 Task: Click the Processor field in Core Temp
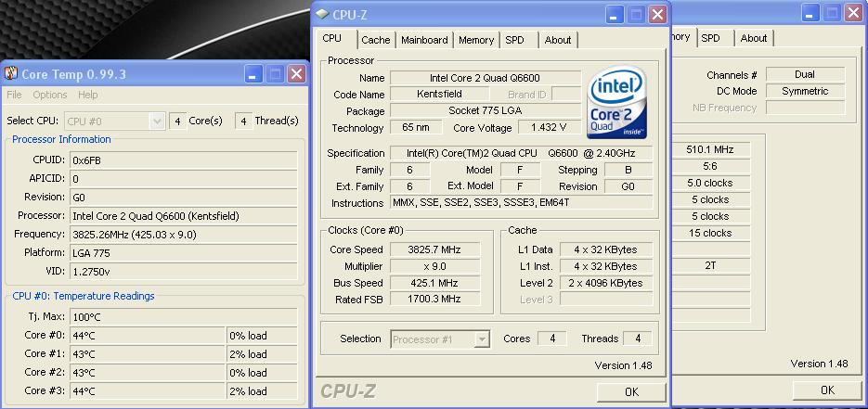184,215
